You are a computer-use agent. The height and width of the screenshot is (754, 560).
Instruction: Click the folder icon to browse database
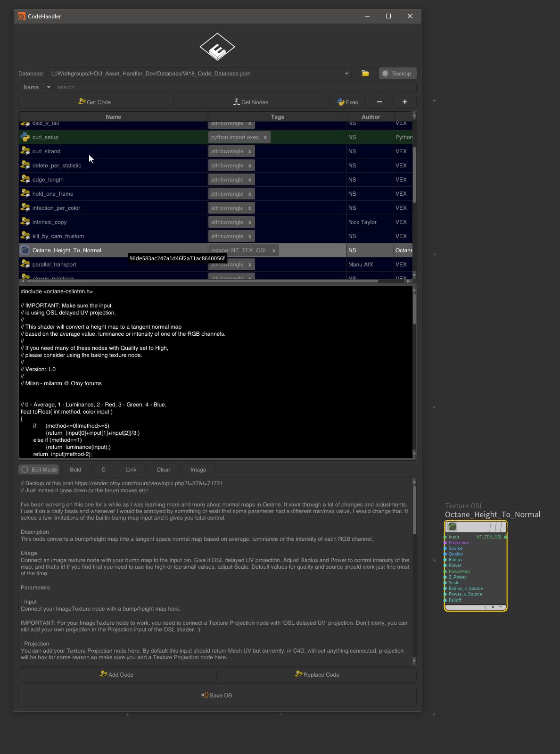(x=365, y=74)
